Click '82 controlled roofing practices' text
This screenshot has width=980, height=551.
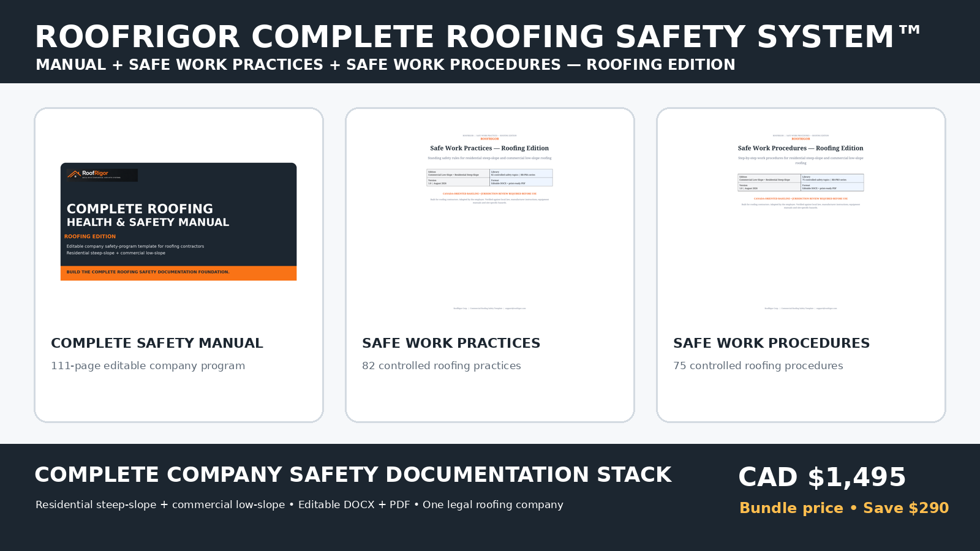tap(441, 366)
